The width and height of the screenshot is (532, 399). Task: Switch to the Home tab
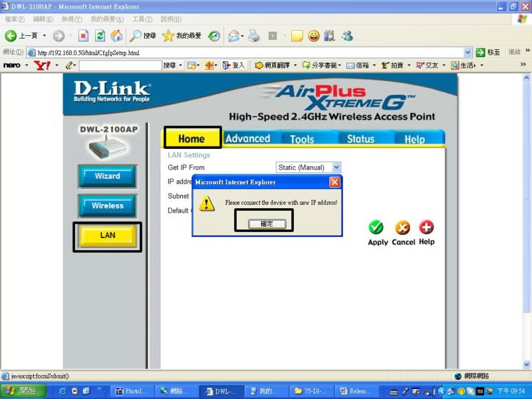point(192,138)
